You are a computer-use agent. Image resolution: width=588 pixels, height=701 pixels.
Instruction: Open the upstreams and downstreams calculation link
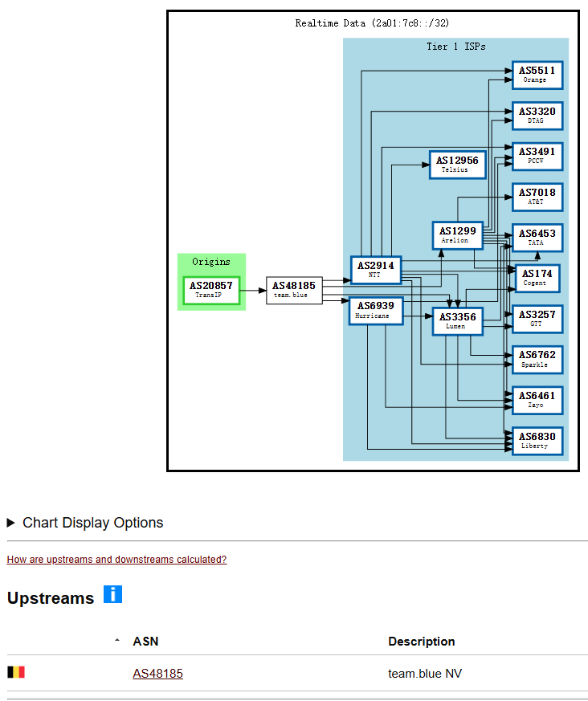(x=116, y=560)
